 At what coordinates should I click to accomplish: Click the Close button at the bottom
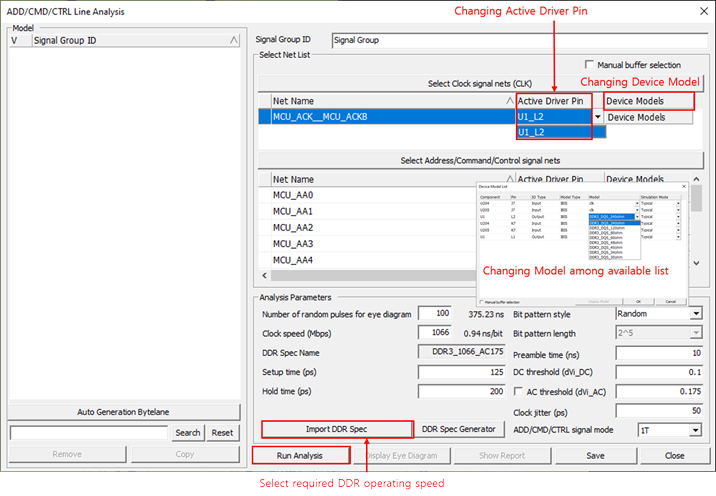[674, 455]
